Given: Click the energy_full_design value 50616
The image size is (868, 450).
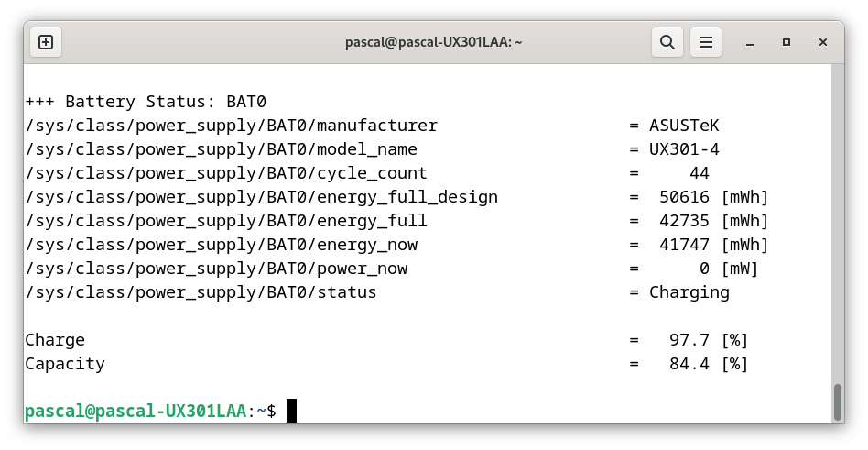Looking at the screenshot, I should click(684, 197).
